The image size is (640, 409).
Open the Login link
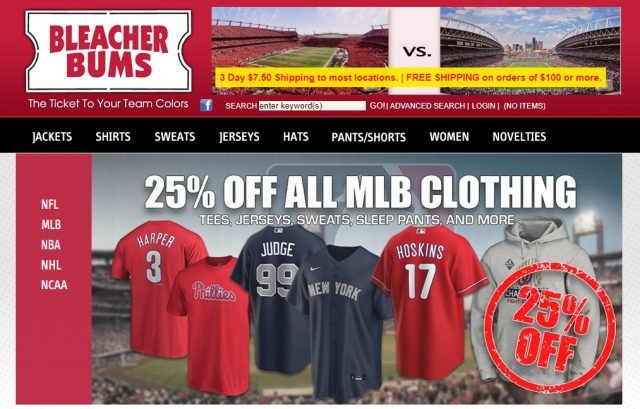[x=483, y=106]
